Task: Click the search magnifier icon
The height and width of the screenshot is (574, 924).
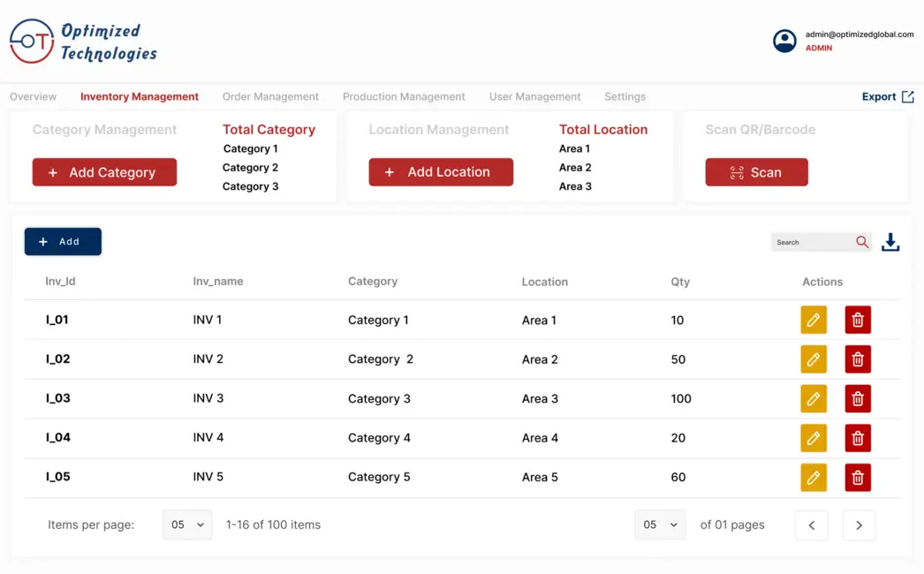Action: click(x=861, y=242)
